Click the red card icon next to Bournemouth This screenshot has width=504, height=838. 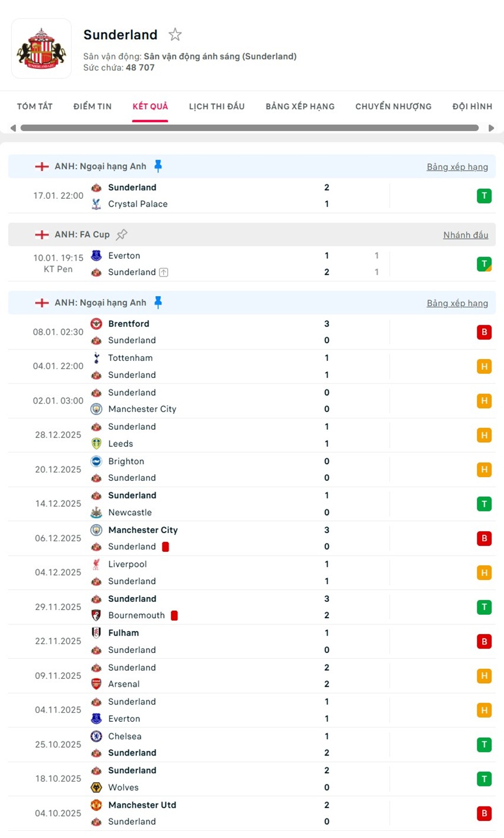174,615
